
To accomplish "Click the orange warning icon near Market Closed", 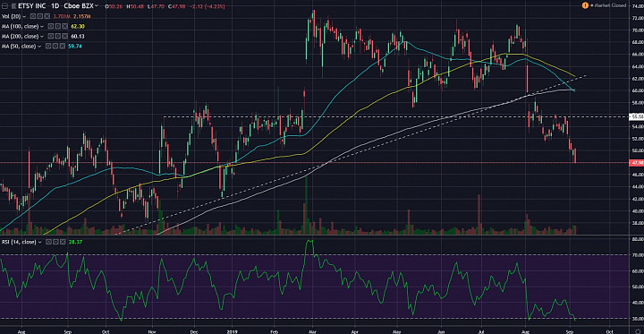I will pos(584,5).
